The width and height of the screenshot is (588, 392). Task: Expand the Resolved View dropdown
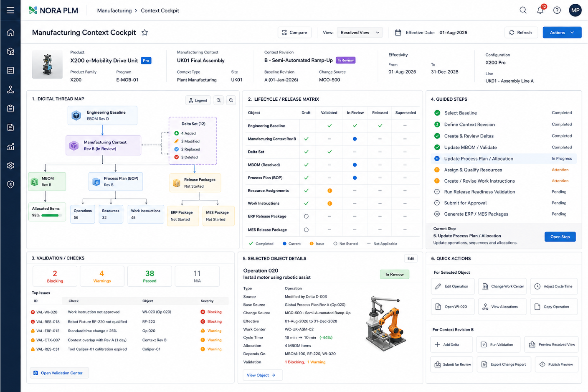pos(360,33)
